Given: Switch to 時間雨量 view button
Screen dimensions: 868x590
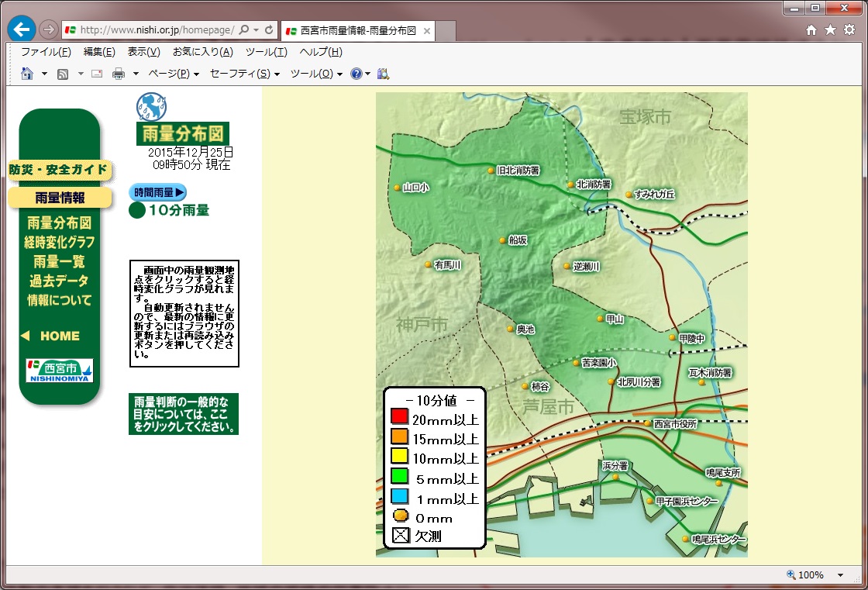Looking at the screenshot, I should coord(157,192).
